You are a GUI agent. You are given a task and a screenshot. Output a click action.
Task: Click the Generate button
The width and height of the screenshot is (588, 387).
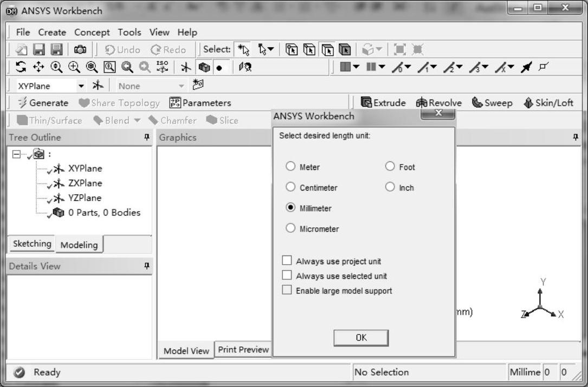tap(43, 103)
